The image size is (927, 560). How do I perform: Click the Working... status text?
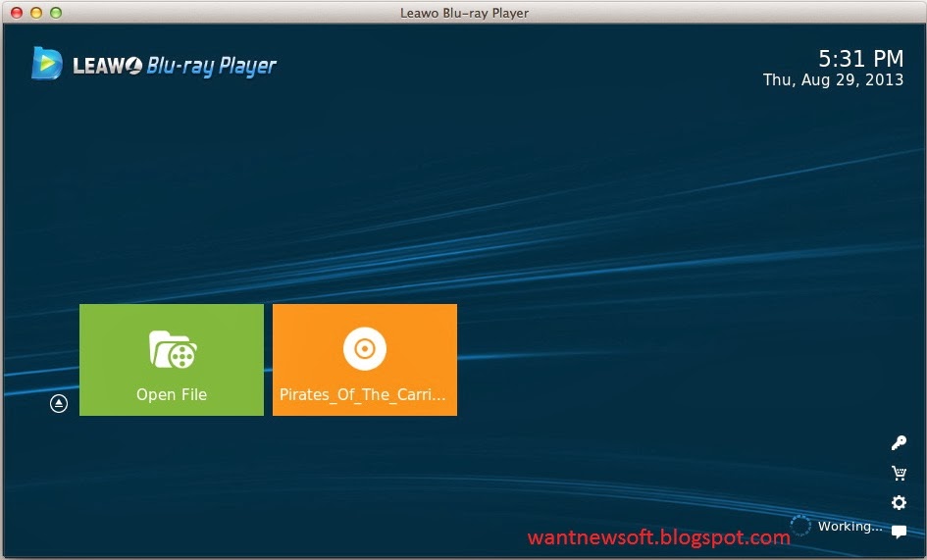[x=850, y=527]
